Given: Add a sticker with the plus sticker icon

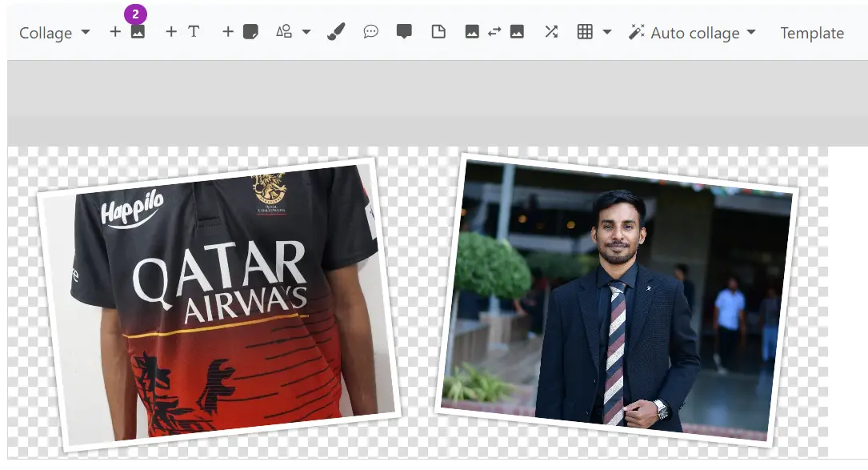Looking at the screenshot, I should (240, 31).
